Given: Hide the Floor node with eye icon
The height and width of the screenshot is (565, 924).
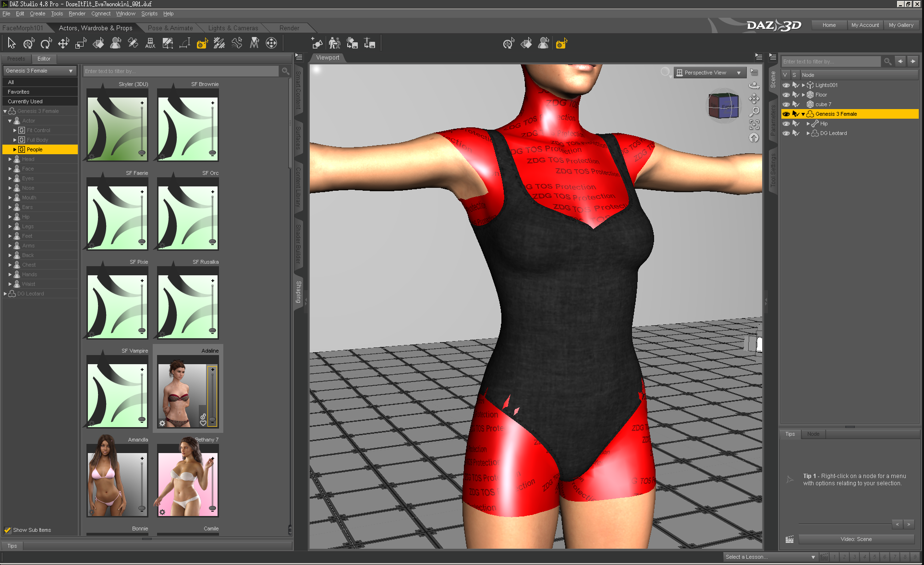Looking at the screenshot, I should [786, 95].
